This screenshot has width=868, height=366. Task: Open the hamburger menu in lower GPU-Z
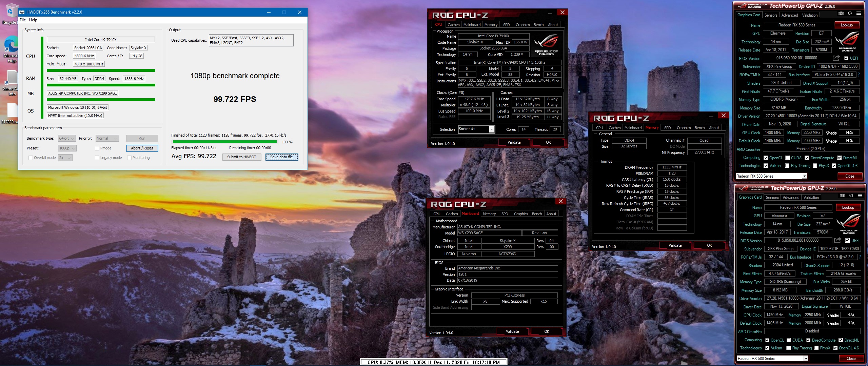click(x=860, y=196)
